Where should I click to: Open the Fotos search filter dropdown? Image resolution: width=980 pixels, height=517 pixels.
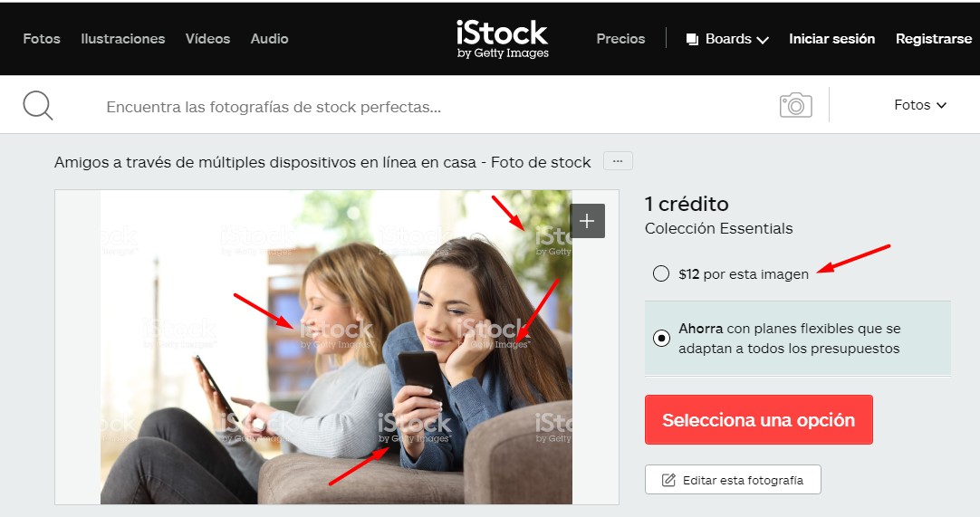920,105
